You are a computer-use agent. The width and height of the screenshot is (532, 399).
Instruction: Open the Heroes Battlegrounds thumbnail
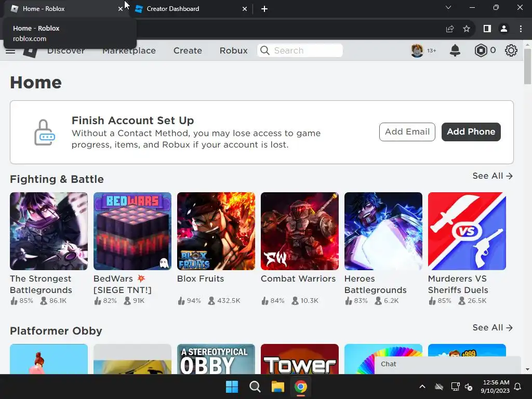[383, 231]
